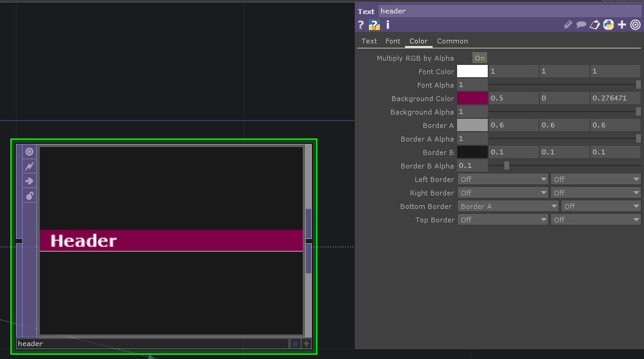Toggle viewer active flag on header node

tap(29, 151)
